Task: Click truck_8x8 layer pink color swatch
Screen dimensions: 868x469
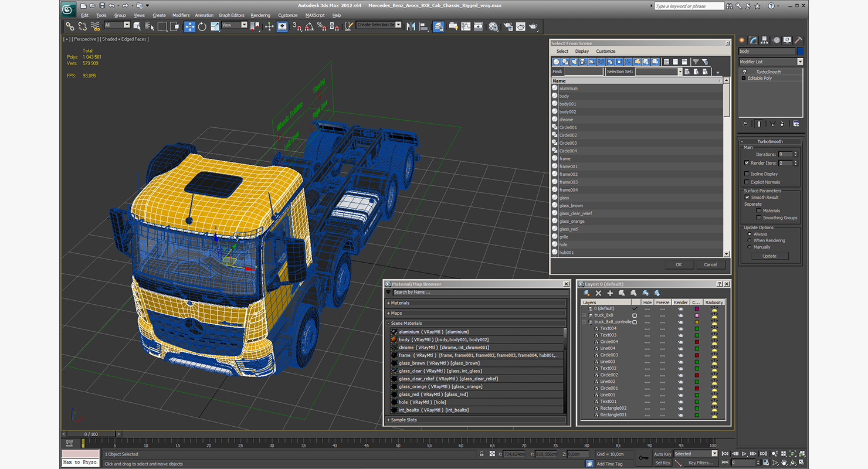Action: pyautogui.click(x=697, y=315)
